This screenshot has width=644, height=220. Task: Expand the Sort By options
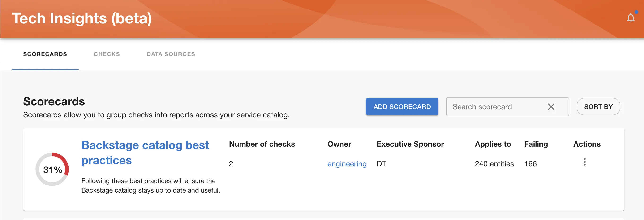pyautogui.click(x=598, y=107)
